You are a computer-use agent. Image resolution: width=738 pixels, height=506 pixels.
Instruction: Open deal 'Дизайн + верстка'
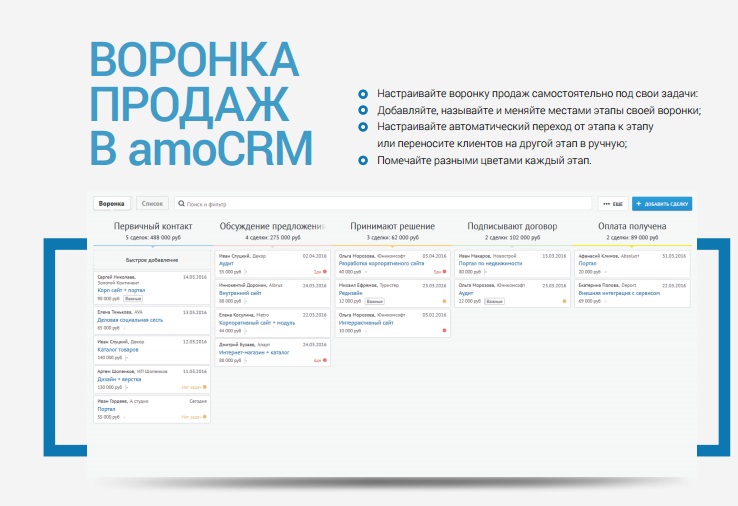pyautogui.click(x=119, y=379)
